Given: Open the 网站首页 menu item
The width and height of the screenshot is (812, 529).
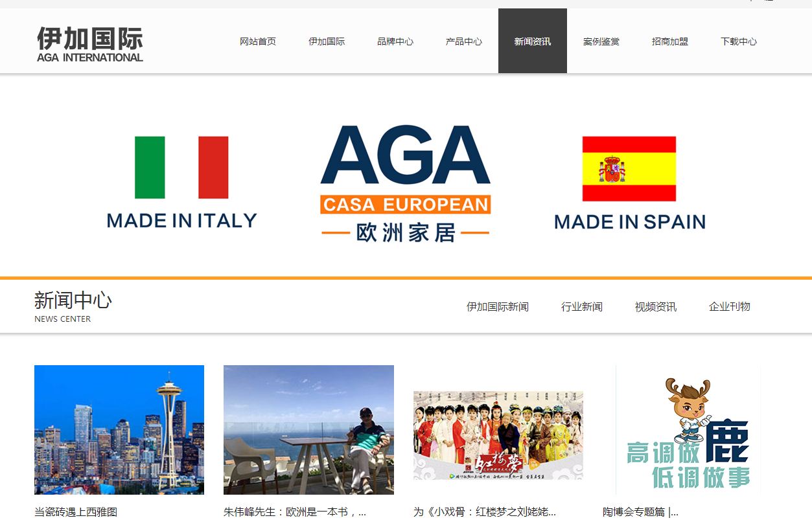Looking at the screenshot, I should pyautogui.click(x=258, y=41).
